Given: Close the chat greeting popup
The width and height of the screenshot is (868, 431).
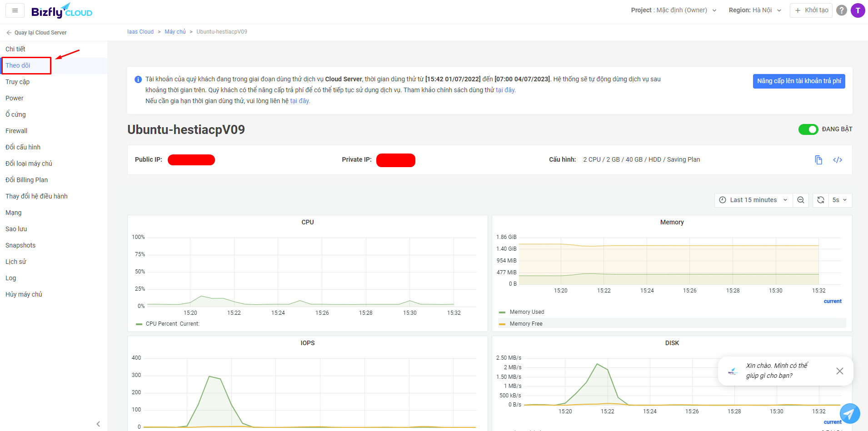Looking at the screenshot, I should pos(840,371).
